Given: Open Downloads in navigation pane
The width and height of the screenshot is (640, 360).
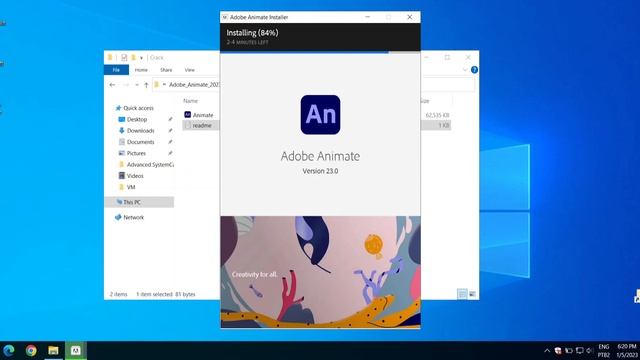Looking at the screenshot, I should [140, 131].
